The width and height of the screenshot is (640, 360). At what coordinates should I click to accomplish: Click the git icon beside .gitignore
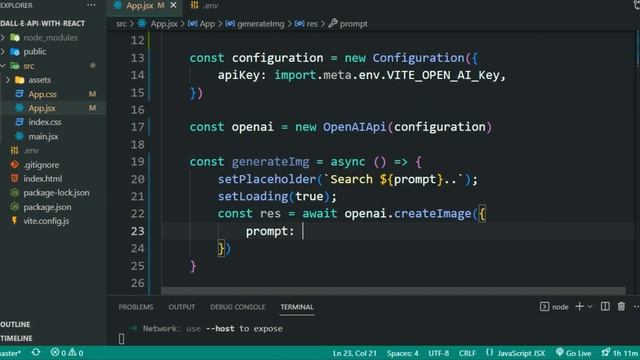coord(15,164)
